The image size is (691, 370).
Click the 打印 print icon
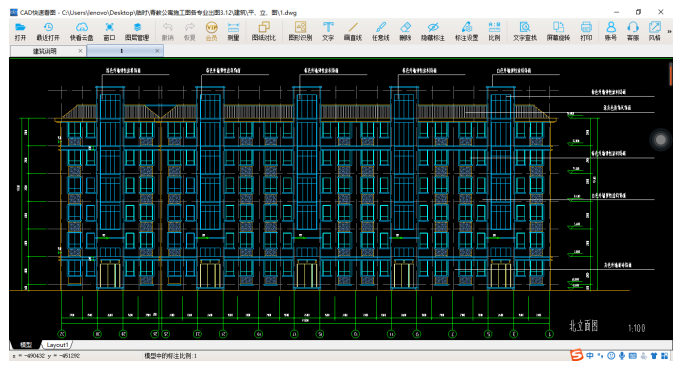pyautogui.click(x=586, y=31)
